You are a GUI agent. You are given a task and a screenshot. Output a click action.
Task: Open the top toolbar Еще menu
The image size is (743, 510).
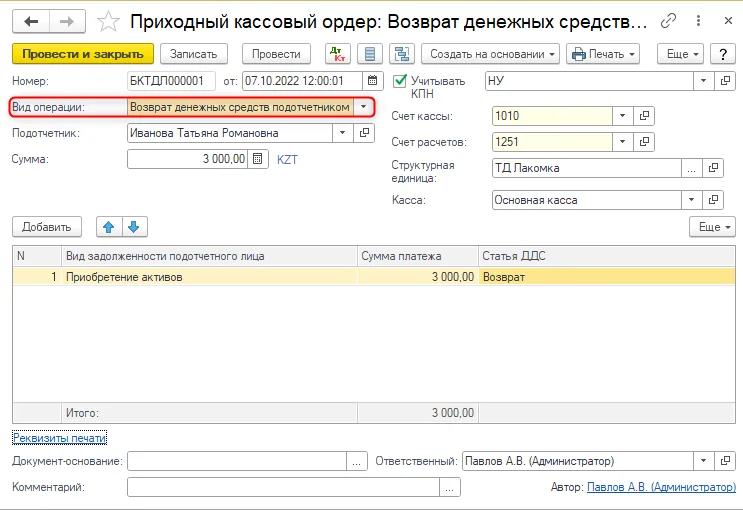[680, 54]
